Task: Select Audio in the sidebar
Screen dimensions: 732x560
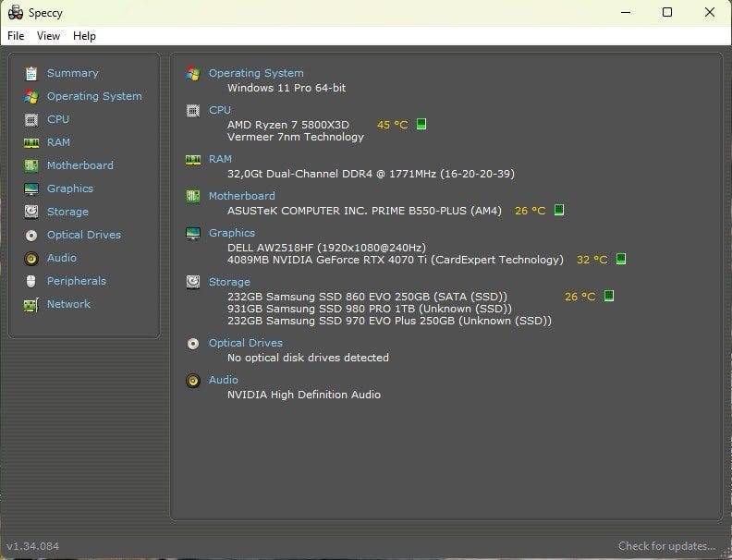Action: [62, 258]
